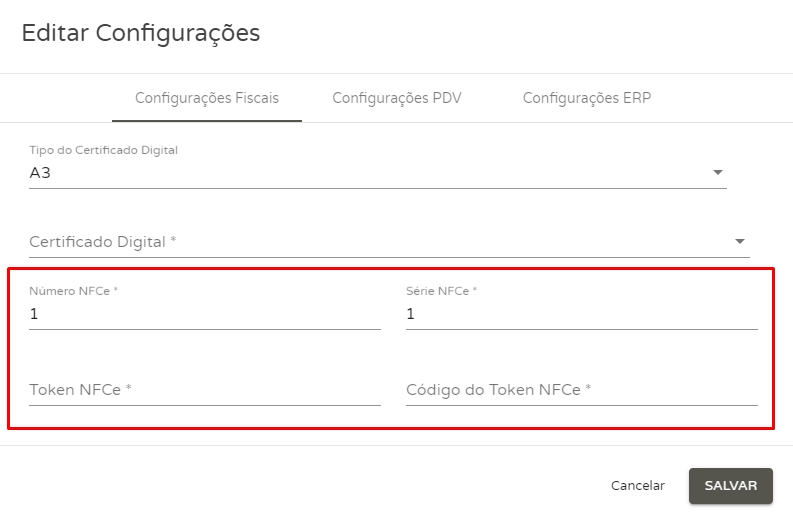
Task: Save settings with the SALVAR button
Action: [x=731, y=485]
